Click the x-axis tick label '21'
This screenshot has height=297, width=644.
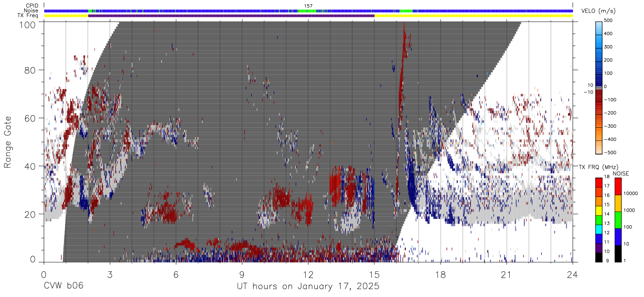click(507, 274)
